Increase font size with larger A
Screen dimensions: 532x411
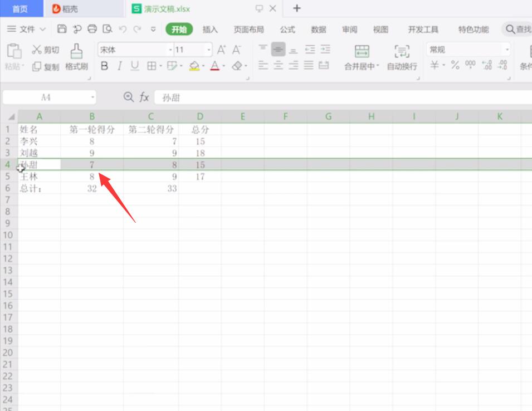pos(221,50)
